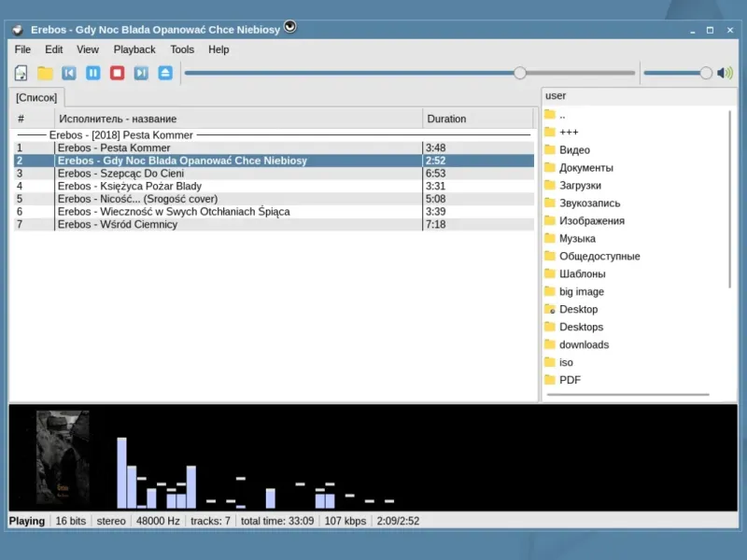Sort playlist by the Duration column header

(446, 119)
